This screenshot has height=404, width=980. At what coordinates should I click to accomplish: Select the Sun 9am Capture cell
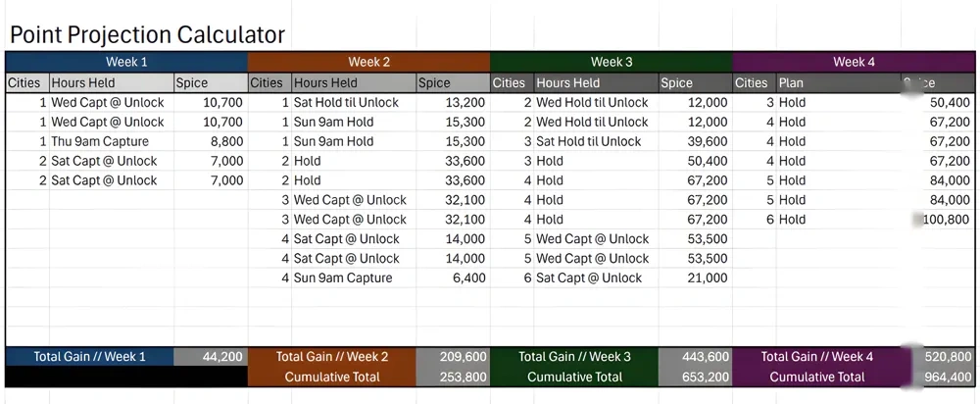coord(343,278)
